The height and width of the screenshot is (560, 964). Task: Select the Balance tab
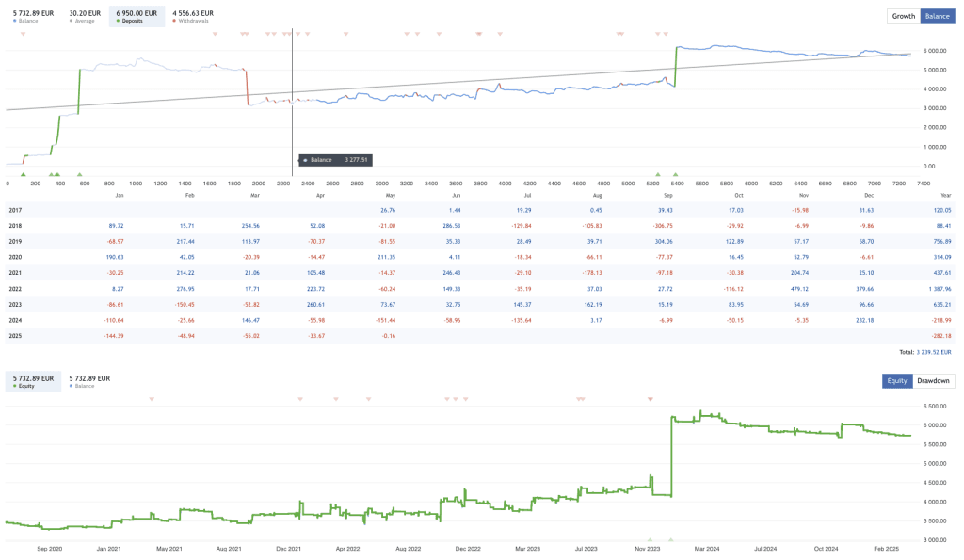coord(937,16)
